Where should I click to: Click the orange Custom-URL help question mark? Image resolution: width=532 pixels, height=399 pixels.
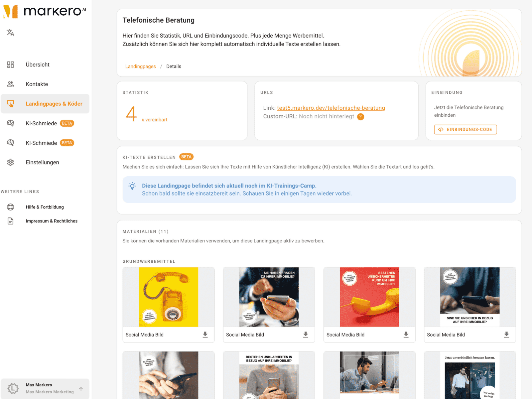click(x=360, y=117)
